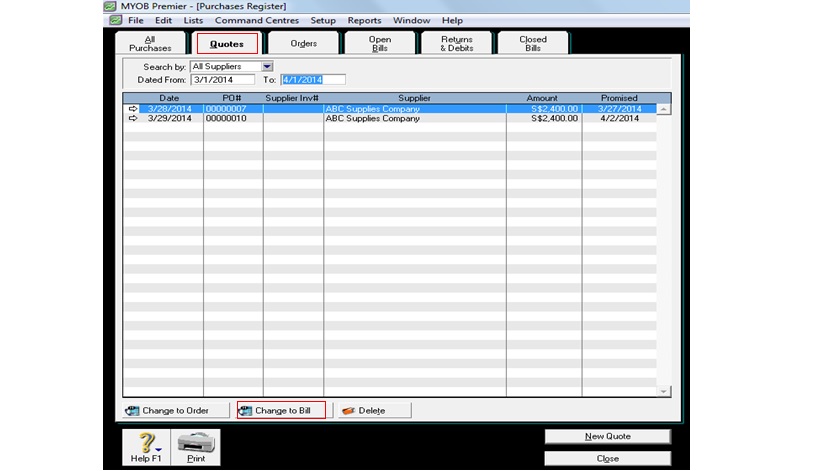
Task: Switch to the Closed Bills tab
Action: [533, 43]
